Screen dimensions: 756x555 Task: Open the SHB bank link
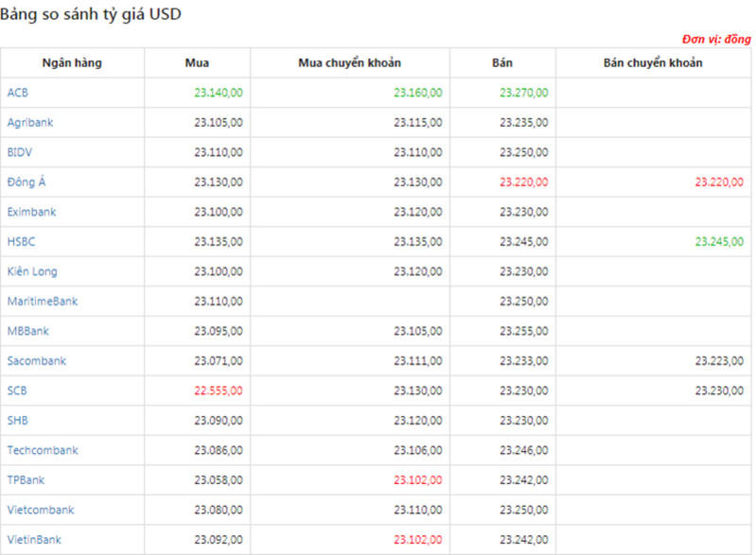(17, 421)
